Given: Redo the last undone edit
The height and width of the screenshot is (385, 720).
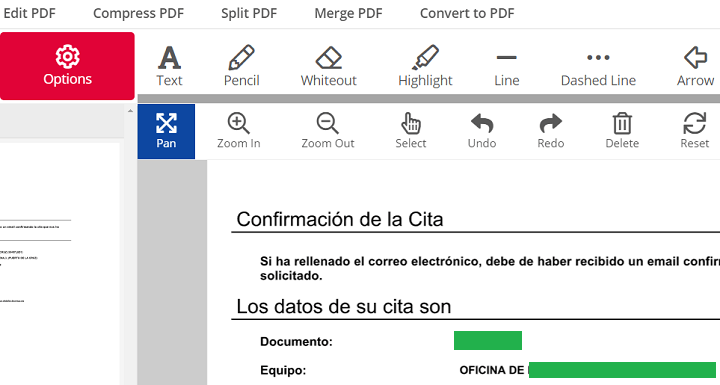Looking at the screenshot, I should [551, 131].
